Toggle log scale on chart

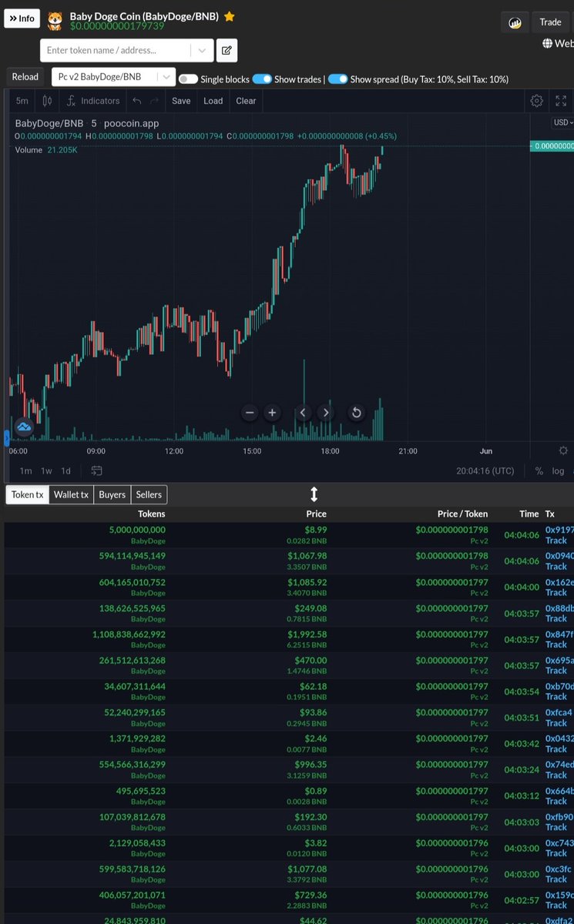point(558,470)
